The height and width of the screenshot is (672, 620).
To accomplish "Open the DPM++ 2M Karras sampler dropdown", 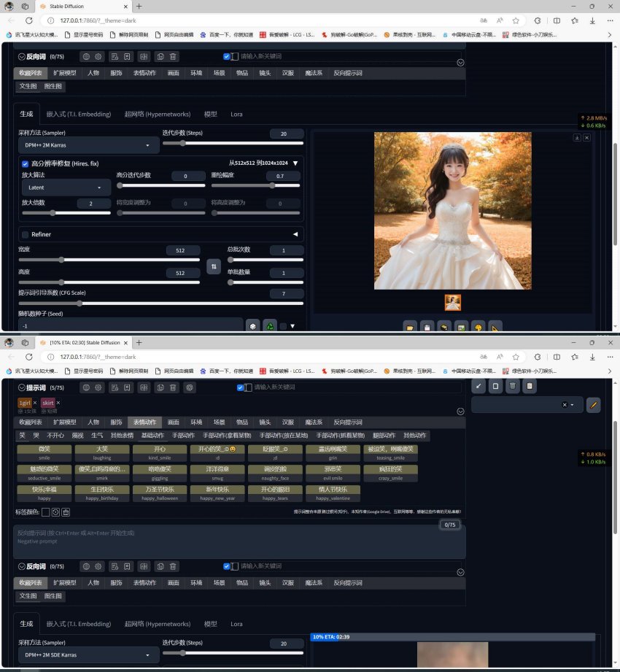I will click(88, 144).
